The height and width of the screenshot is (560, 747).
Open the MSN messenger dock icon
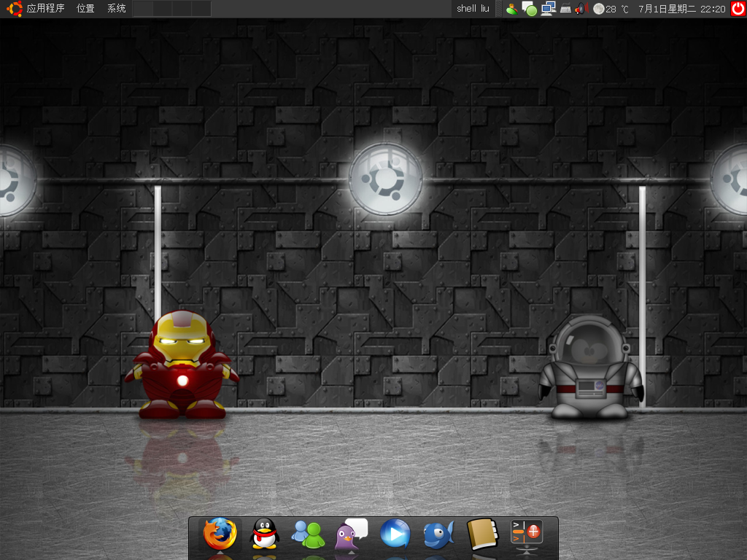(309, 534)
